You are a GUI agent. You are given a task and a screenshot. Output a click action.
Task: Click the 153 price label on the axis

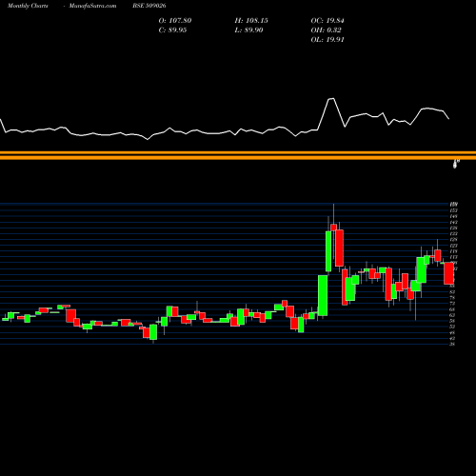[x=453, y=210]
